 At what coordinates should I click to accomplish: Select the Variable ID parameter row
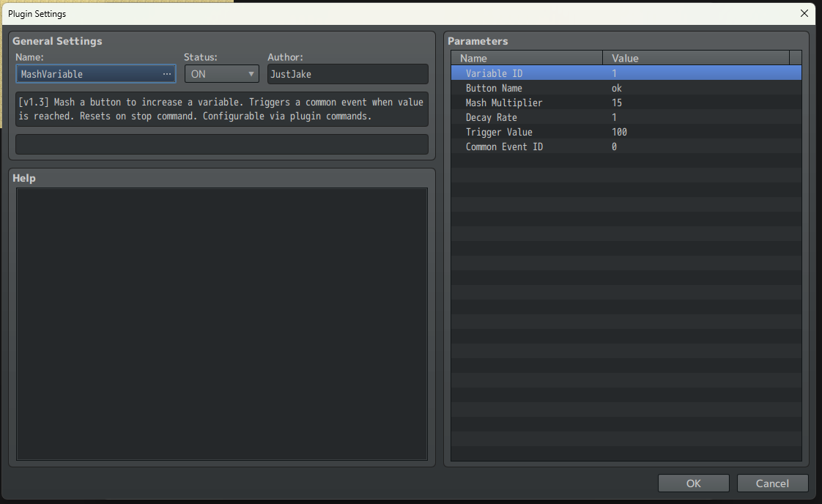pos(626,73)
